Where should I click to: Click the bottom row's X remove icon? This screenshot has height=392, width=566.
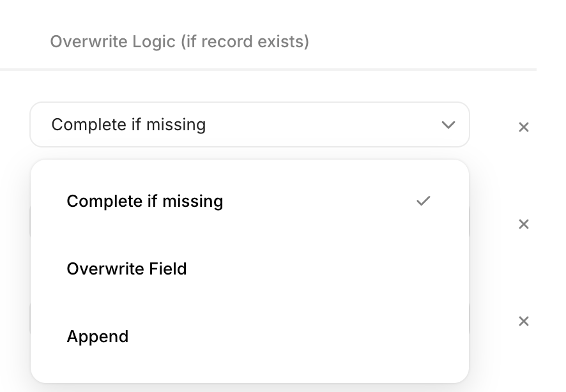click(523, 321)
